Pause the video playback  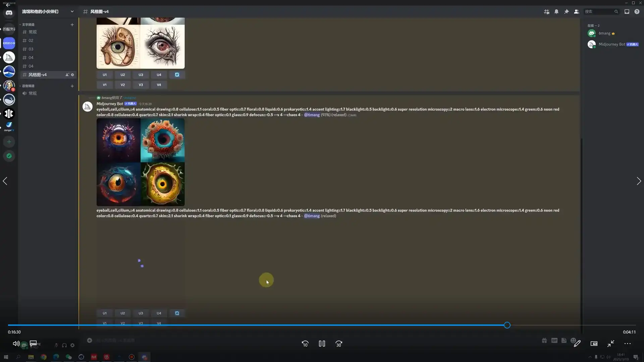(322, 344)
